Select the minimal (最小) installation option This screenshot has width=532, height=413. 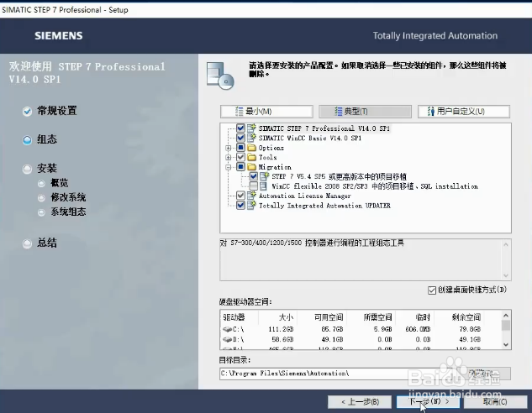[266, 112]
